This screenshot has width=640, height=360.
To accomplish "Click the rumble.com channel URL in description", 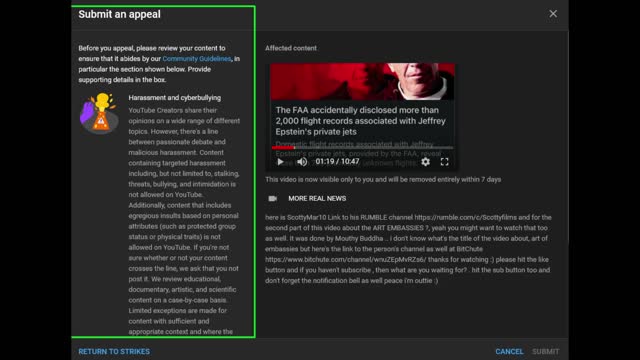I will pyautogui.click(x=466, y=218).
